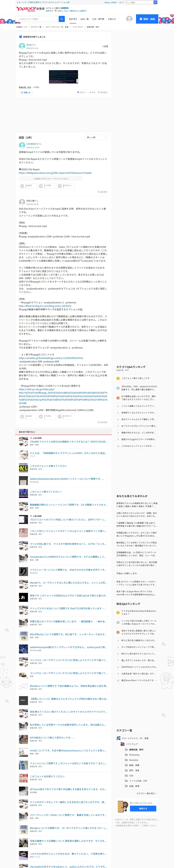Open 動画編集の際のビットレート question
The image size is (174, 868).
point(68,505)
